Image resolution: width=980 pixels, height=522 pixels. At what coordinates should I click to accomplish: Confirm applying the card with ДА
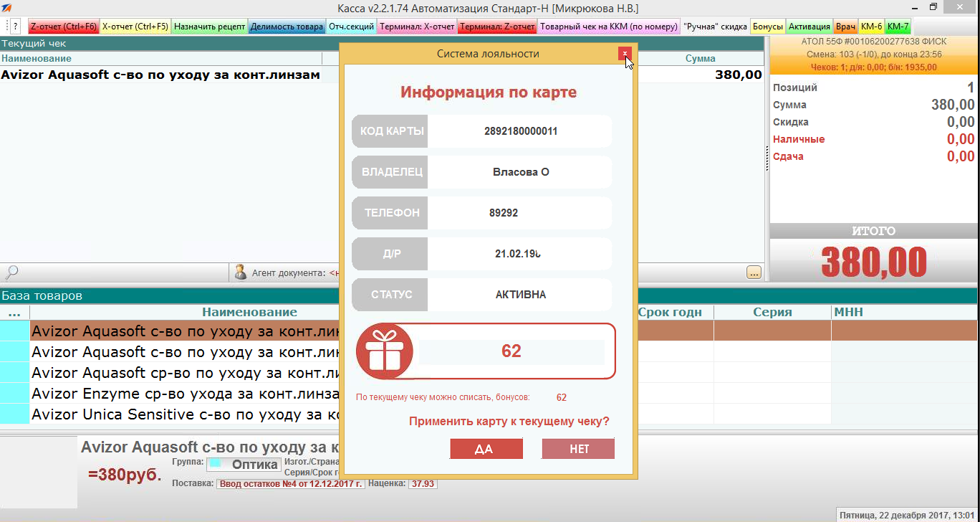coord(486,449)
